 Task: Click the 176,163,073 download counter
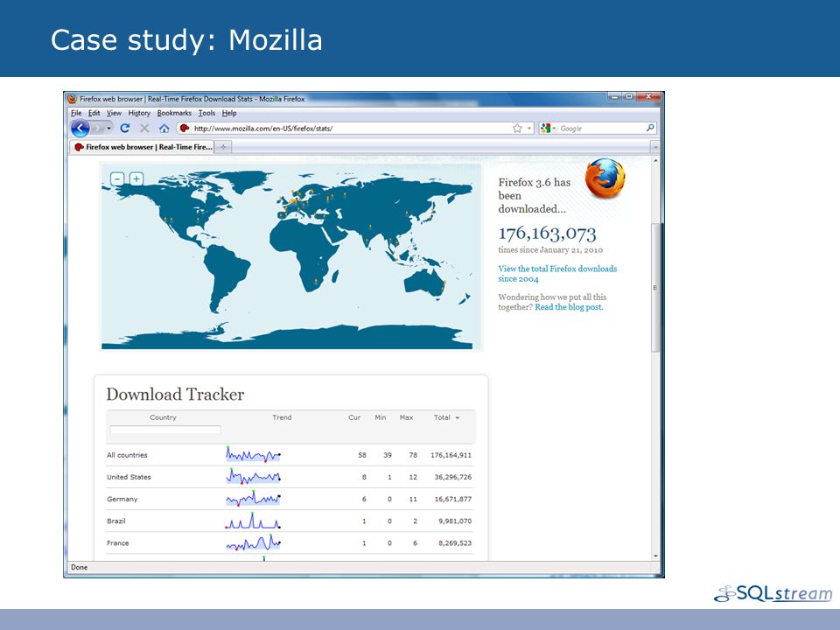point(547,234)
